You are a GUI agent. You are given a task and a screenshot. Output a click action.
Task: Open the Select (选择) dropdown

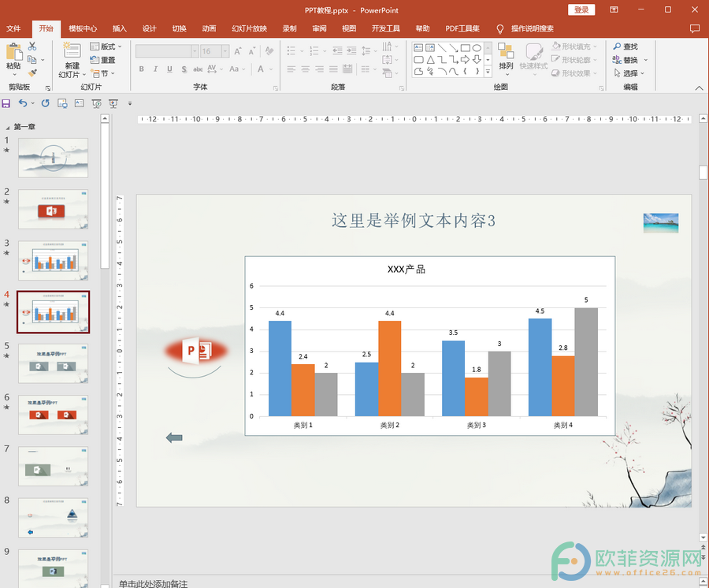629,73
